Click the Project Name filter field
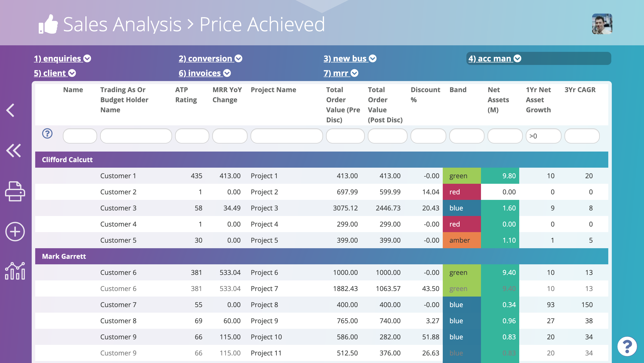 (x=287, y=136)
